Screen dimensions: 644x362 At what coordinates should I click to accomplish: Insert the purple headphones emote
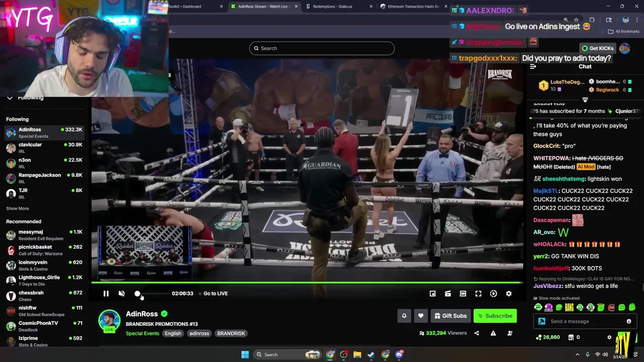(x=548, y=307)
